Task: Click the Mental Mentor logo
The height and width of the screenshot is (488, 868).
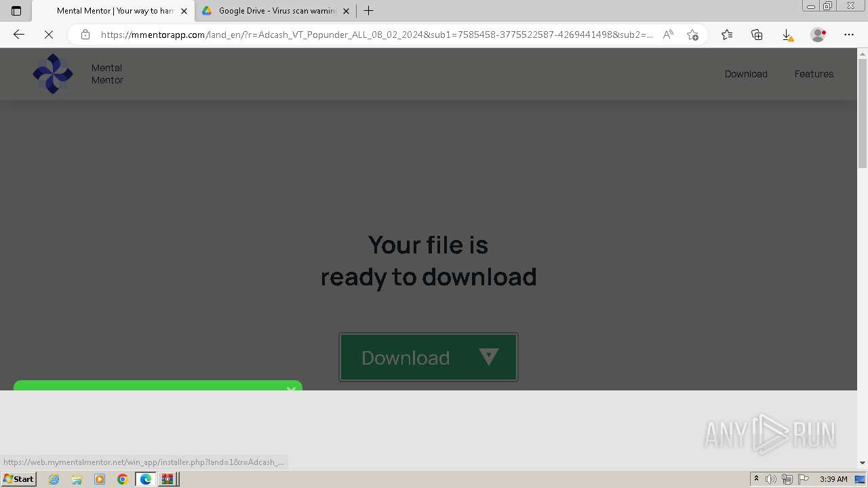Action: pyautogui.click(x=53, y=74)
